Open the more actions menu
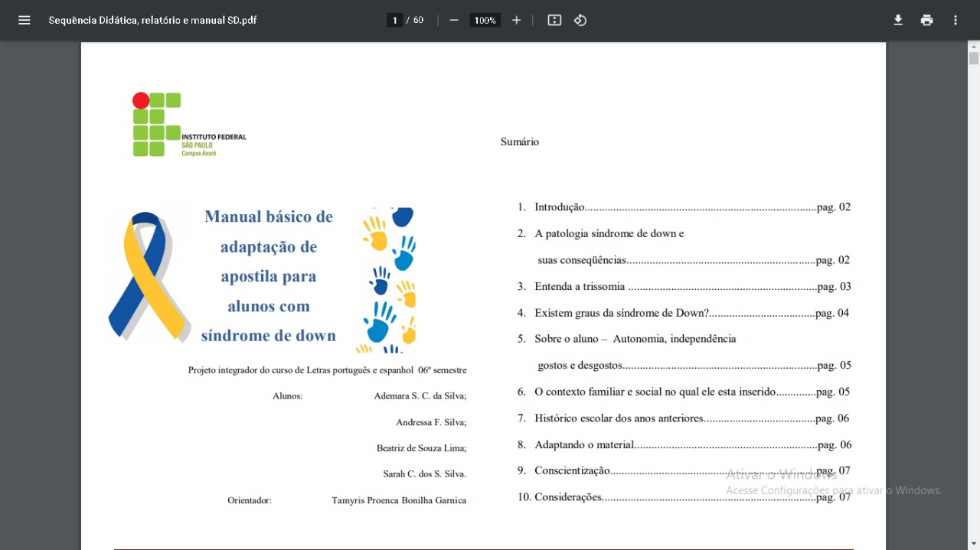980x550 pixels. (x=955, y=20)
